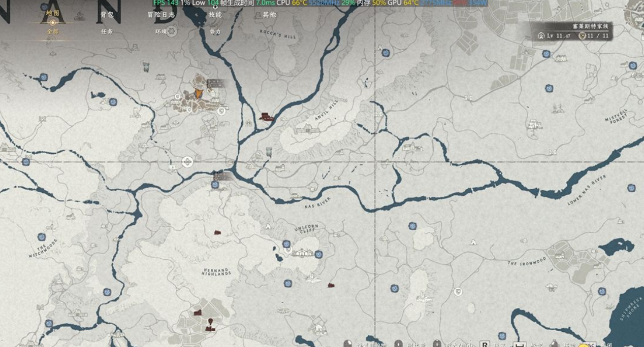644x347 pixels.
Task: Click the red camp marker above Hernand Highlands label
Action: (217, 232)
